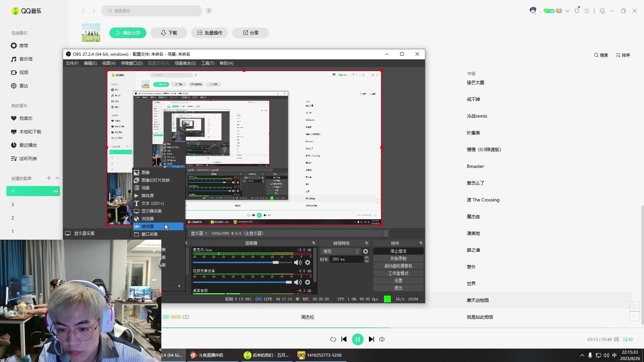Open the account dropdown arrow in header
Viewport: 644px width, 362px height.
click(x=567, y=11)
